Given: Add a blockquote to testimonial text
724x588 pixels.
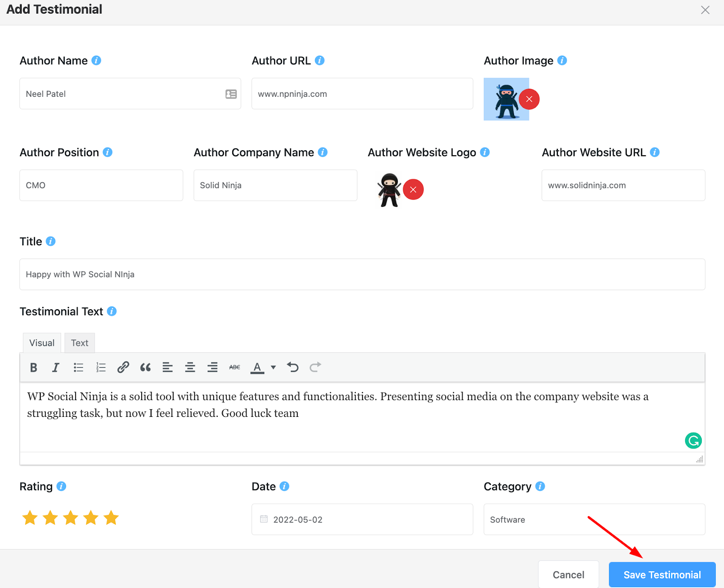Looking at the screenshot, I should (x=145, y=367).
